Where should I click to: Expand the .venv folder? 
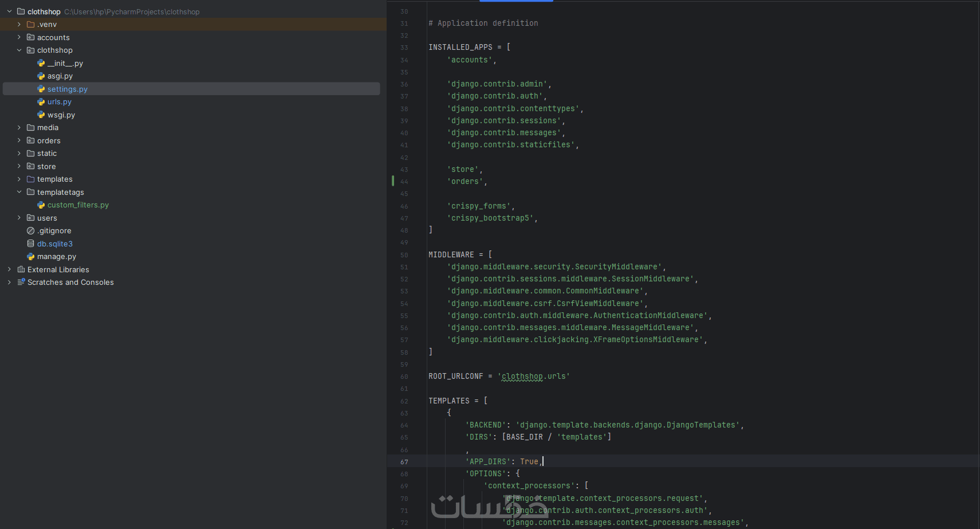pyautogui.click(x=19, y=25)
